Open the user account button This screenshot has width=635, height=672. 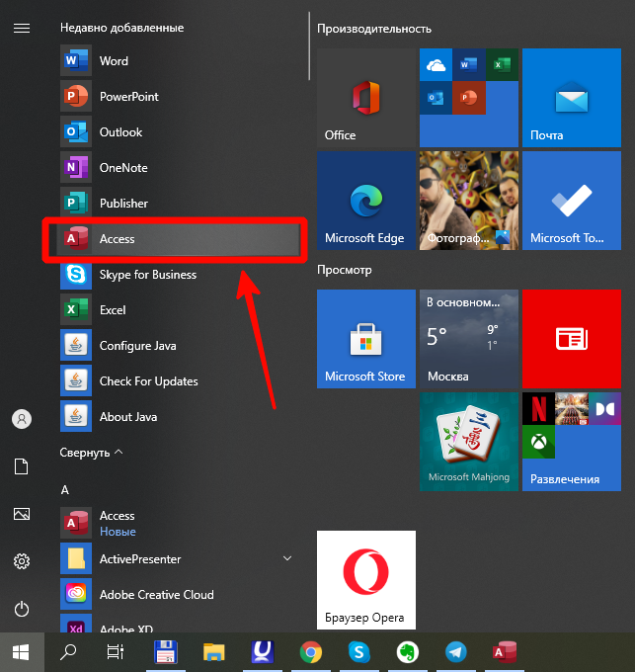coord(22,419)
